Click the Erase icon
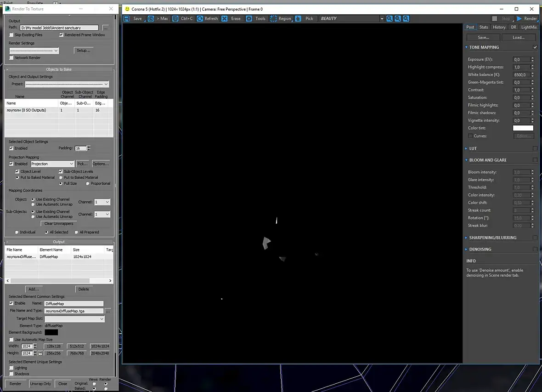The width and height of the screenshot is (542, 392). pyautogui.click(x=224, y=19)
